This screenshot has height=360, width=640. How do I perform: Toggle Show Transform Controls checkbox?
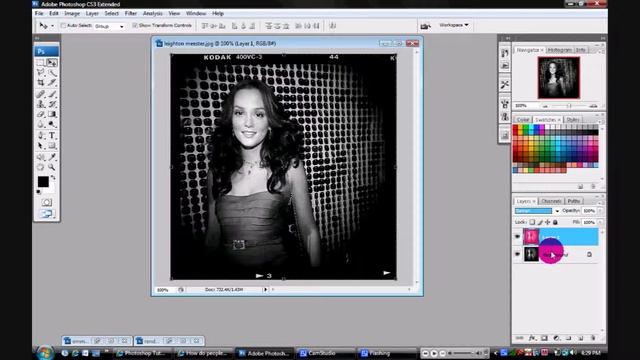(134, 25)
